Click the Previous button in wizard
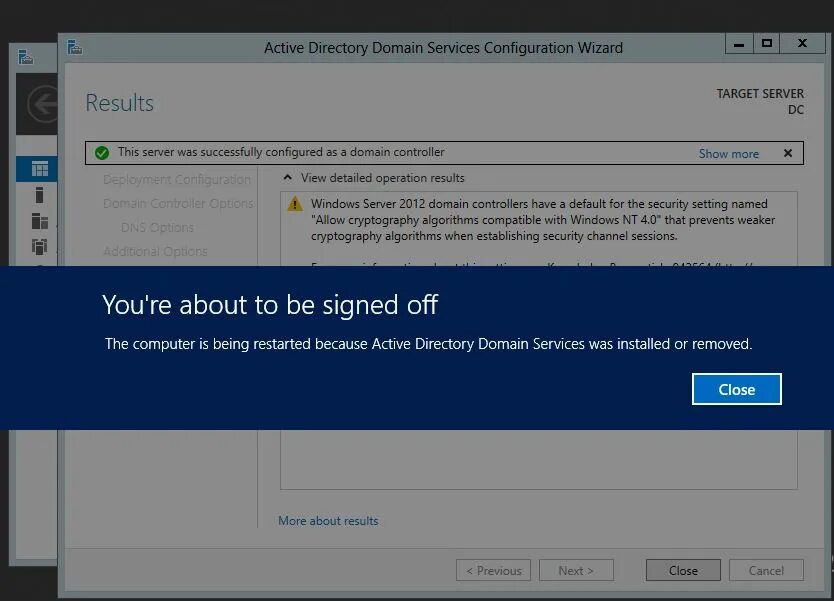The height and width of the screenshot is (602, 834). click(493, 570)
